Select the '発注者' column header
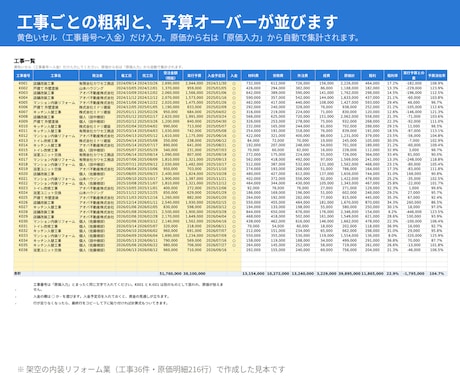Image resolution: width=460 pixels, height=380 pixels. (x=97, y=76)
